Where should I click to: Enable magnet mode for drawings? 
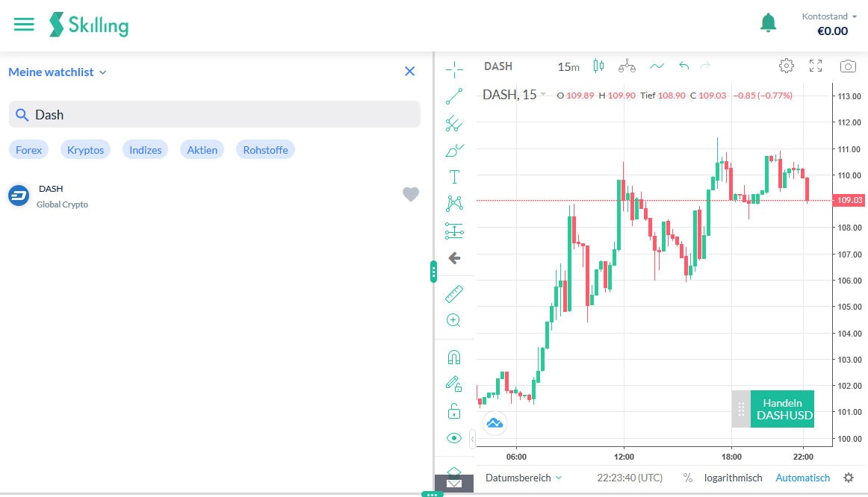point(454,357)
